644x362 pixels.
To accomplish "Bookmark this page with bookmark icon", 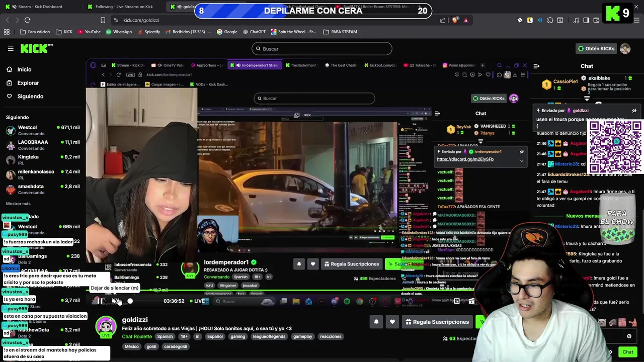I will 103,20.
